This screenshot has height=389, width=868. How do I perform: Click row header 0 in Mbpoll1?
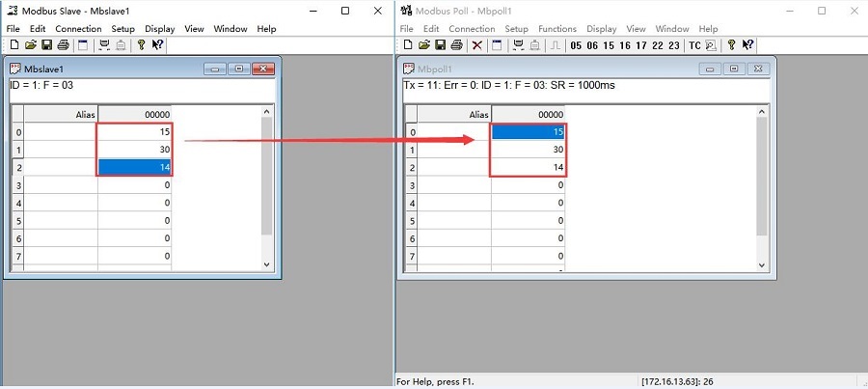tap(411, 132)
